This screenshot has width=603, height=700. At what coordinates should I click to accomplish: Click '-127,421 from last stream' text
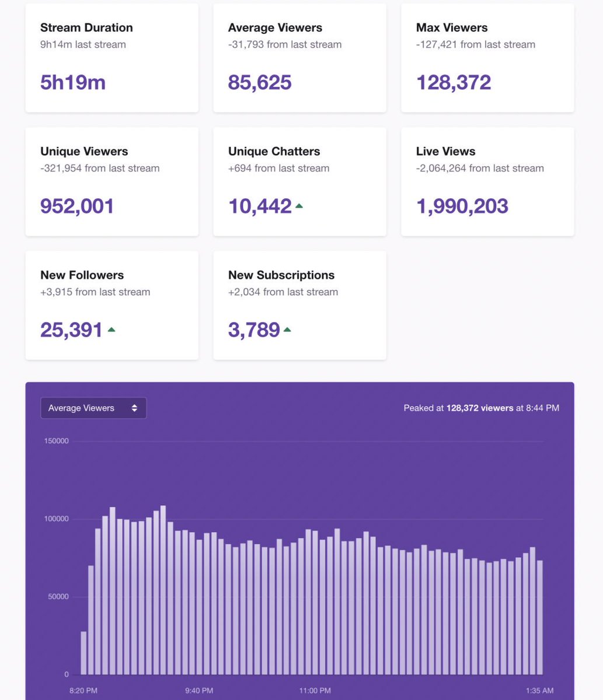coord(476,44)
